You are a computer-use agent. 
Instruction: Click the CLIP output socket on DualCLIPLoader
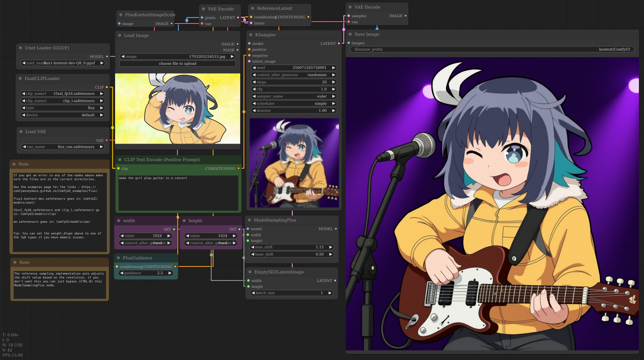click(x=107, y=87)
